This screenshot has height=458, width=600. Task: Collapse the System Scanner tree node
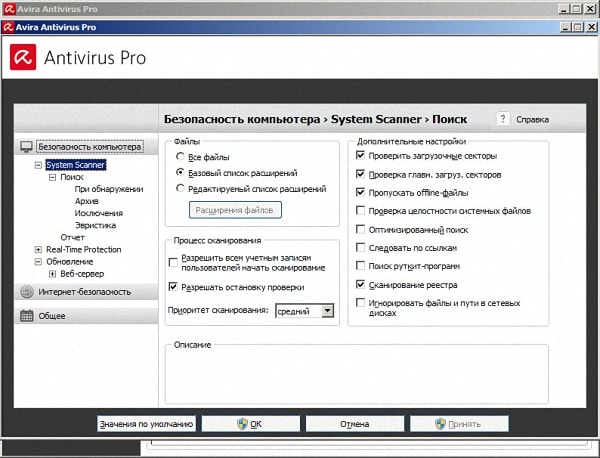[x=38, y=165]
